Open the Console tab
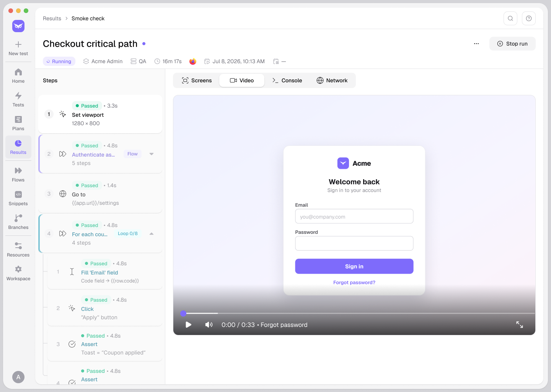 (287, 80)
